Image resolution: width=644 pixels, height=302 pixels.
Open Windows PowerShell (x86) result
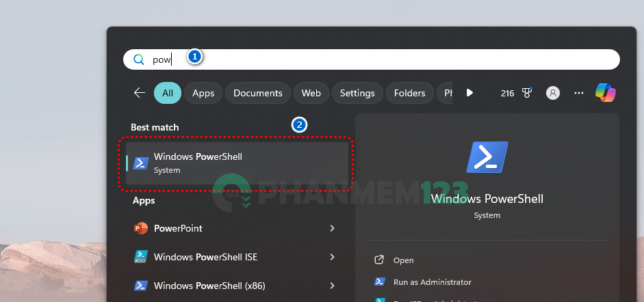tap(231, 286)
